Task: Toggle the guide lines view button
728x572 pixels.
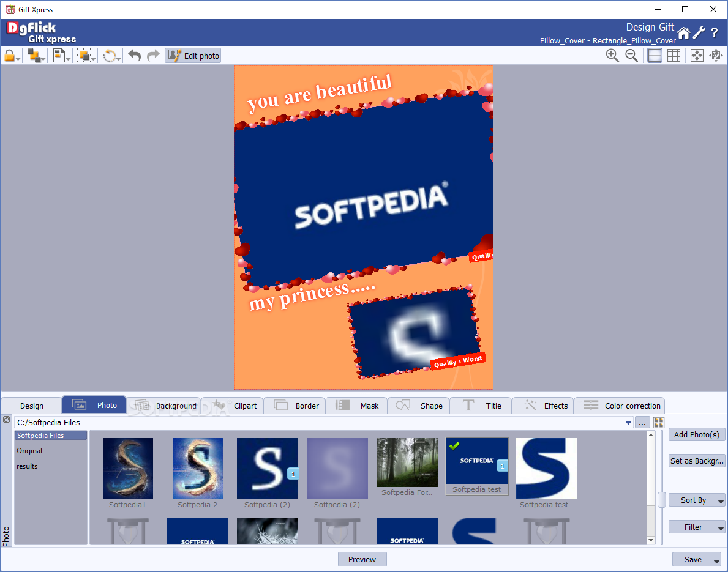Action: coord(655,56)
